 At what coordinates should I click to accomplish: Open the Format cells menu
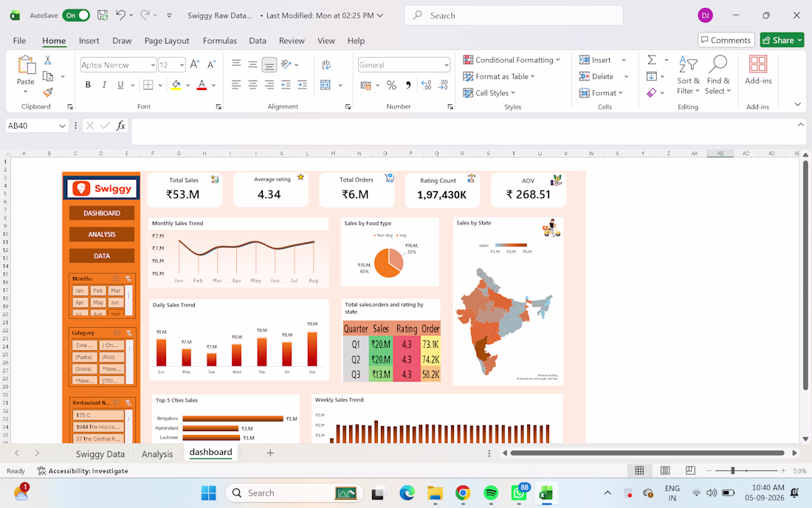pyautogui.click(x=601, y=93)
